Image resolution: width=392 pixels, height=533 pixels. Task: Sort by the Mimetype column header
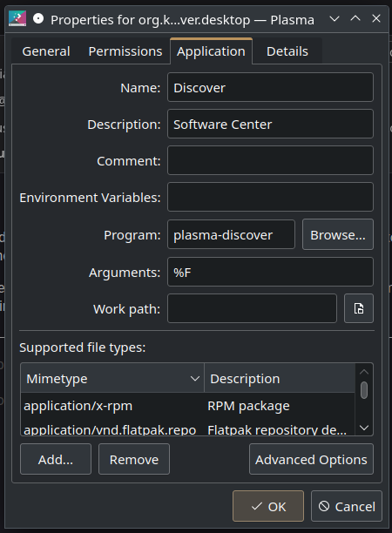[112, 378]
